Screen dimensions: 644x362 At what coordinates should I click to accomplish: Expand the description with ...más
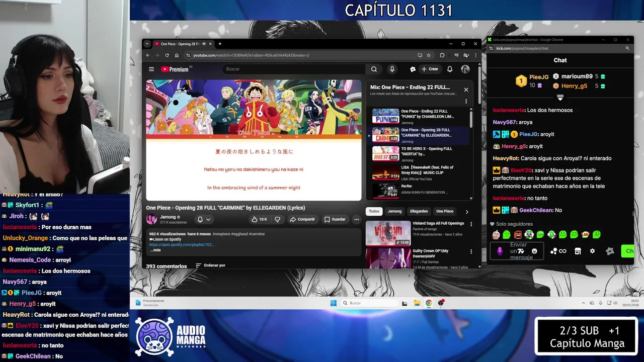[155, 250]
